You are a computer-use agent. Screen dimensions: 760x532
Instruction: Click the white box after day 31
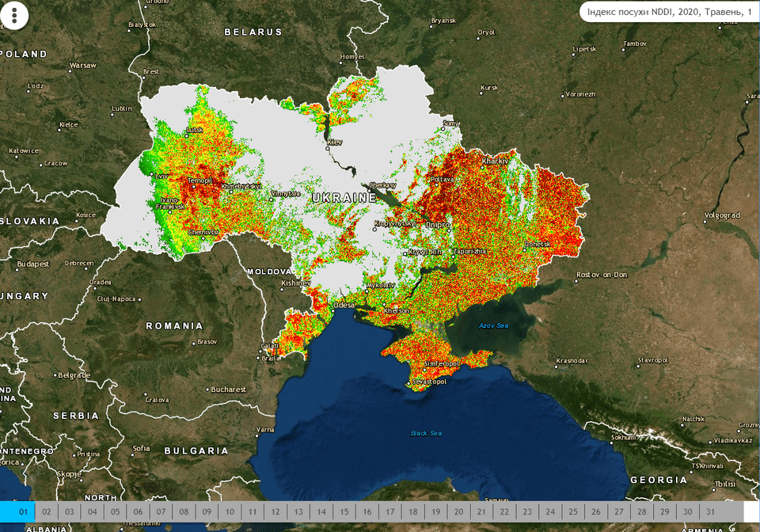click(752, 511)
